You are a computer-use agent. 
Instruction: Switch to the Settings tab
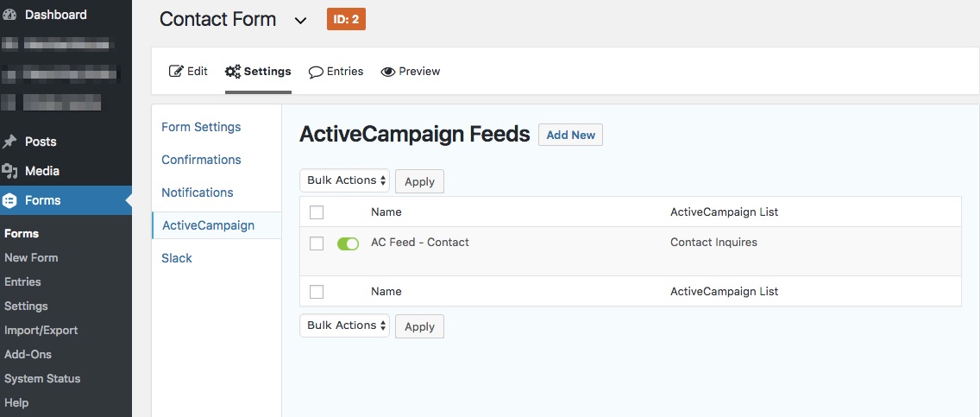258,72
